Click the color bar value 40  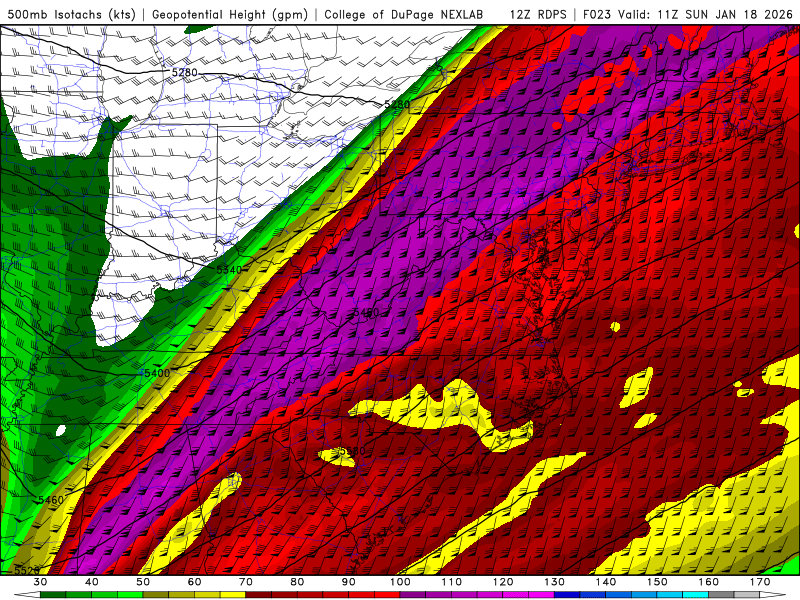point(92,582)
